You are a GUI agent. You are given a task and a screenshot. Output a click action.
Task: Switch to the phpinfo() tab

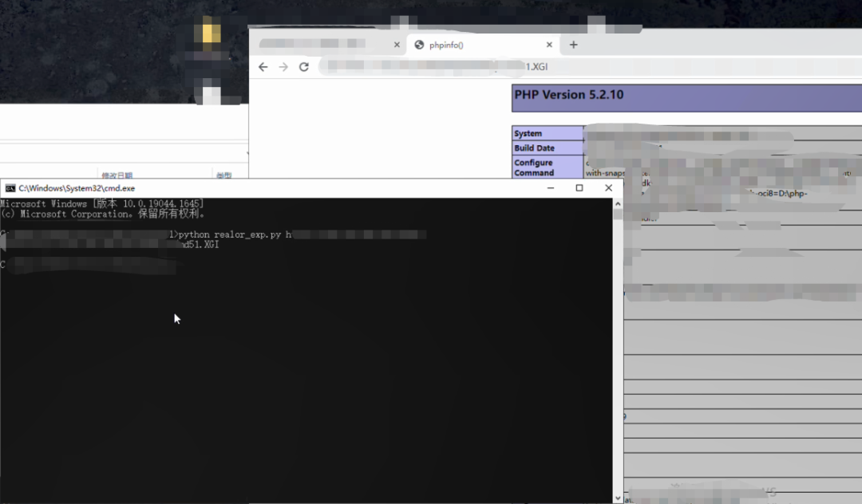click(483, 45)
